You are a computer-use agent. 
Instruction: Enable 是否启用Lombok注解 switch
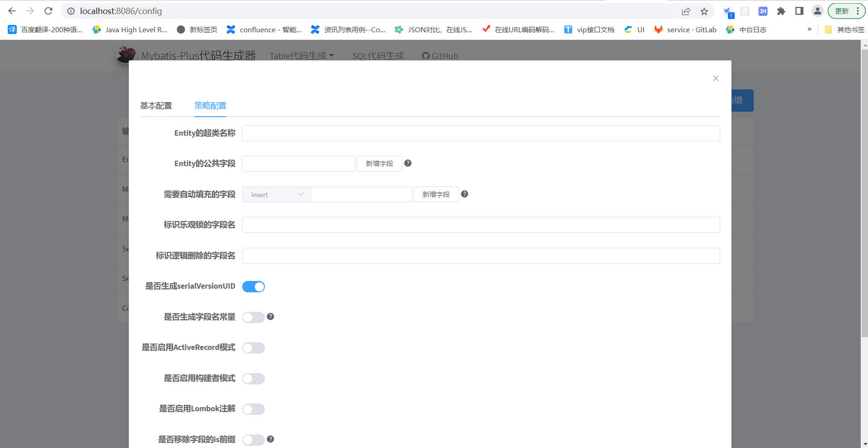tap(254, 409)
